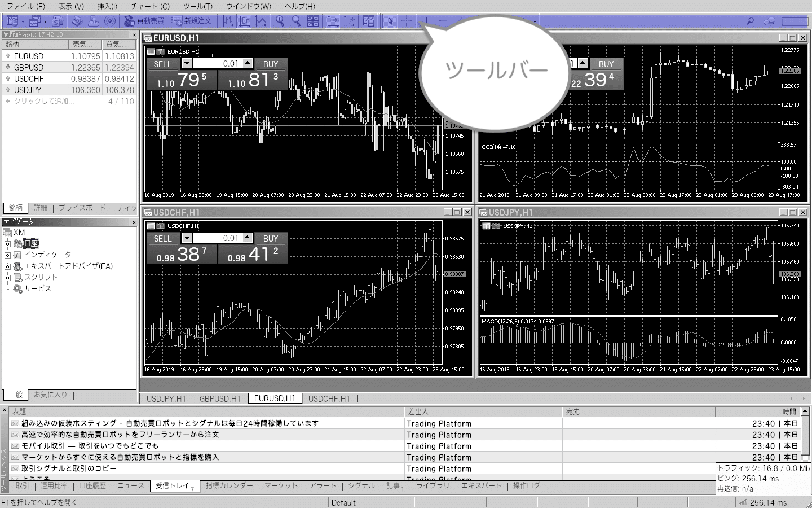Open the chat bubbles icon in the toolbar
This screenshot has width=812, height=508.
pyautogui.click(x=769, y=21)
